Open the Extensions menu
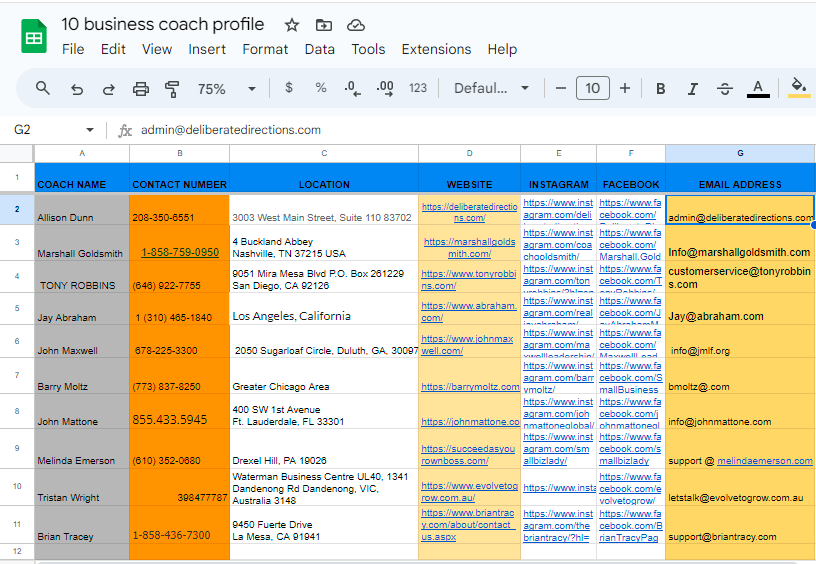The width and height of the screenshot is (816, 564). coord(436,49)
